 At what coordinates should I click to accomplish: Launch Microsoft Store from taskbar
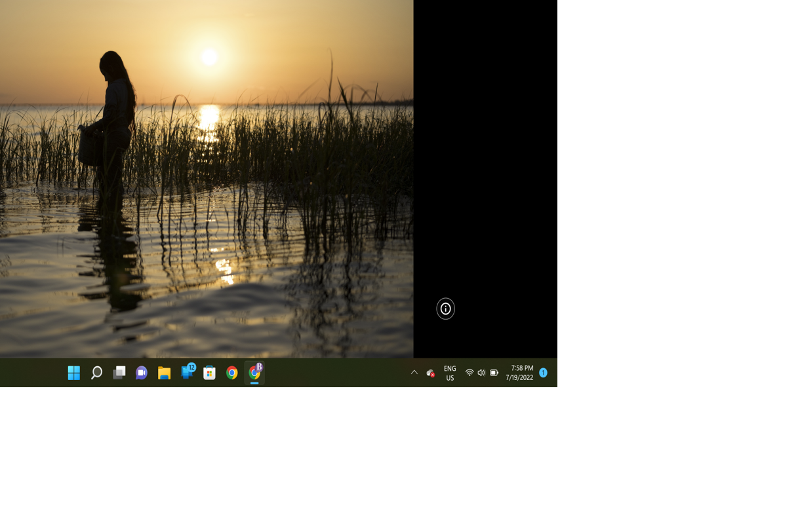click(x=209, y=373)
